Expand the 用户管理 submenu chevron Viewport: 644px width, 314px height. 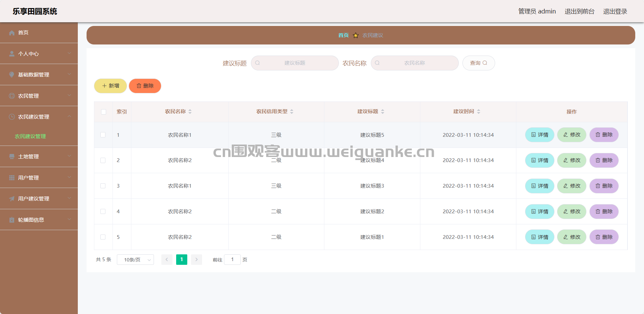[x=69, y=177]
